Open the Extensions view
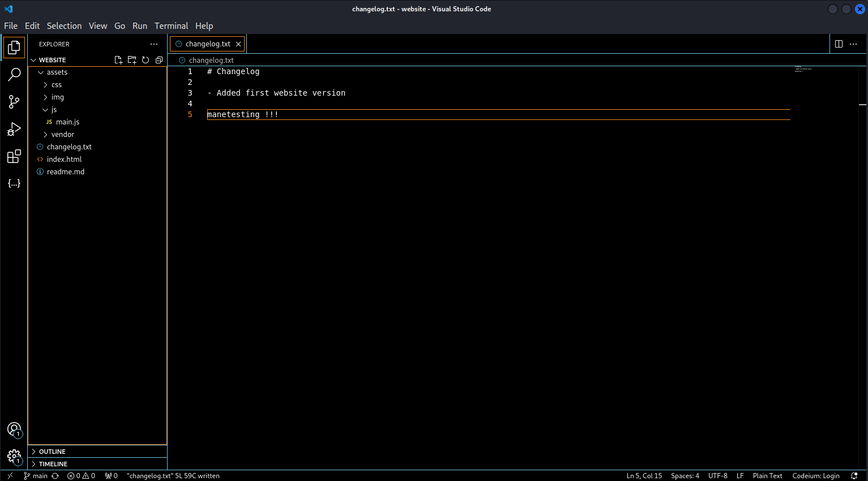Screen dimensions: 868x481 click(x=14, y=156)
